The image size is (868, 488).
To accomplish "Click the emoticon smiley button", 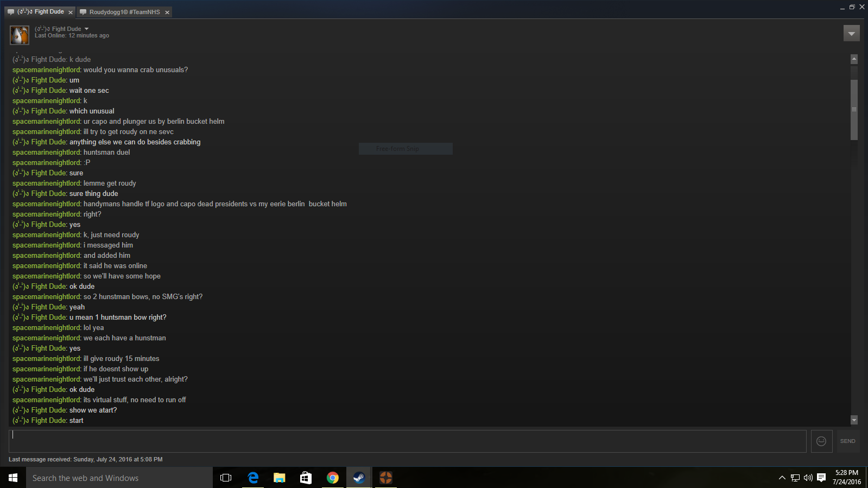I will (x=821, y=441).
